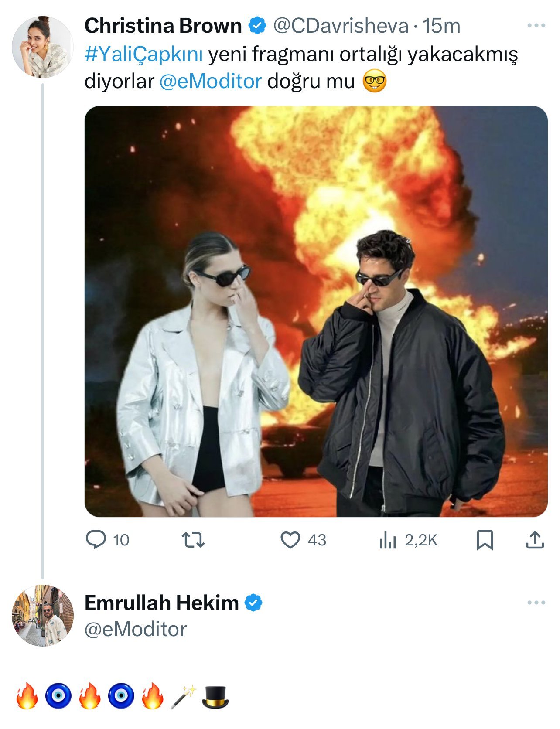Image resolution: width=560 pixels, height=729 pixels.
Task: Open more options on Emrullah's reply
Action: 536,603
